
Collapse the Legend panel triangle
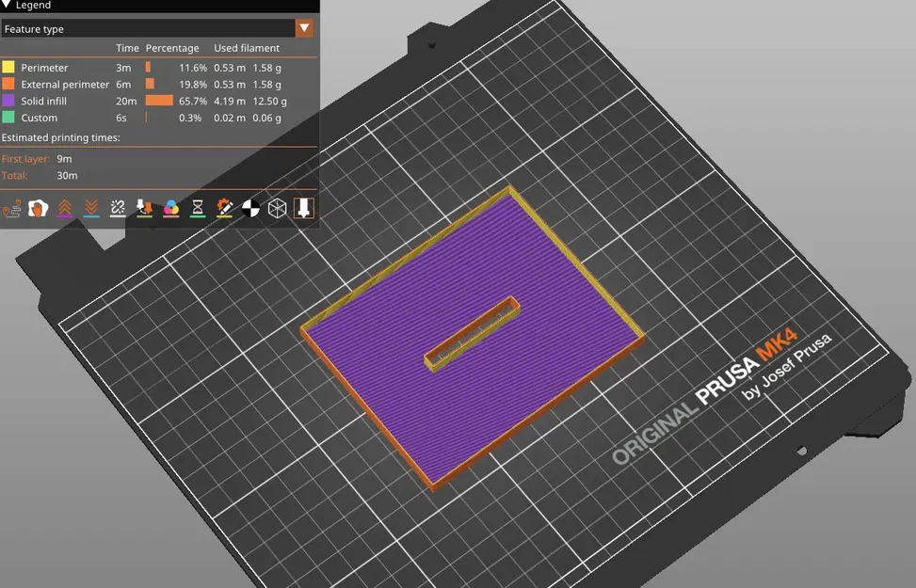click(x=7, y=5)
